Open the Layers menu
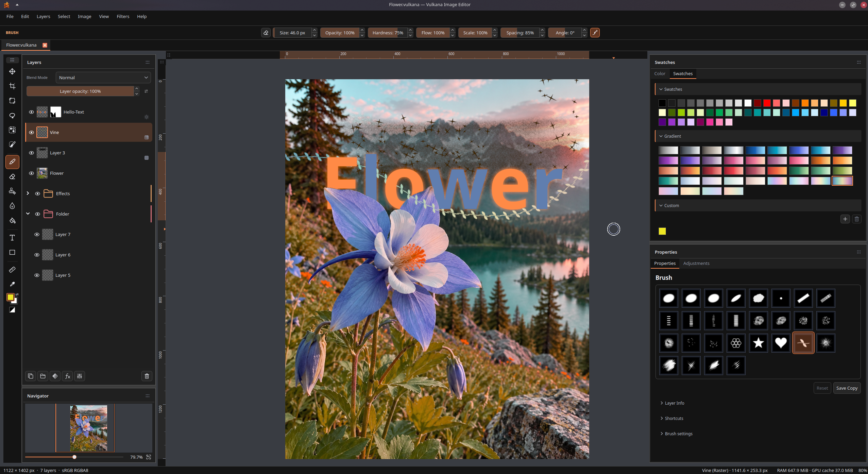This screenshot has width=868, height=474. pyautogui.click(x=43, y=16)
